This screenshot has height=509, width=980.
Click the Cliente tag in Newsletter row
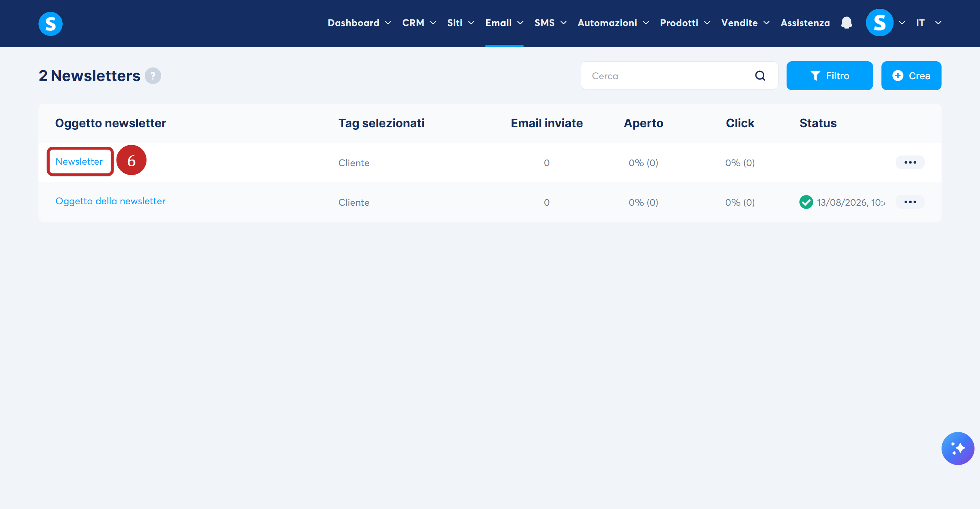coord(354,163)
